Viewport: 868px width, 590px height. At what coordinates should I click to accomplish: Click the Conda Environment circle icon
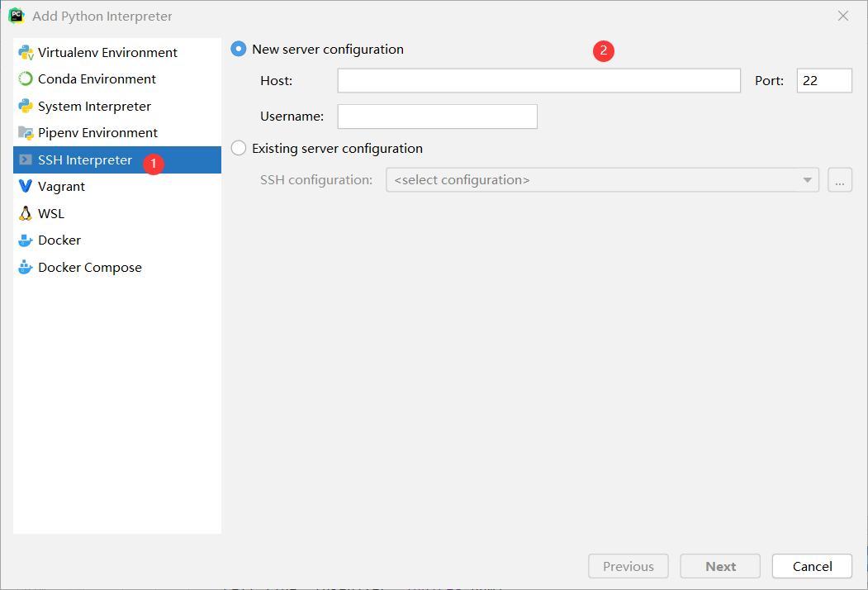[26, 79]
